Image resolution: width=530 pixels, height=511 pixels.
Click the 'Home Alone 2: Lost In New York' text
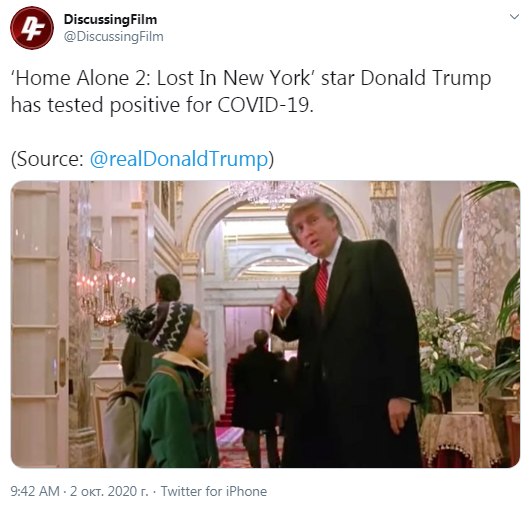[163, 78]
